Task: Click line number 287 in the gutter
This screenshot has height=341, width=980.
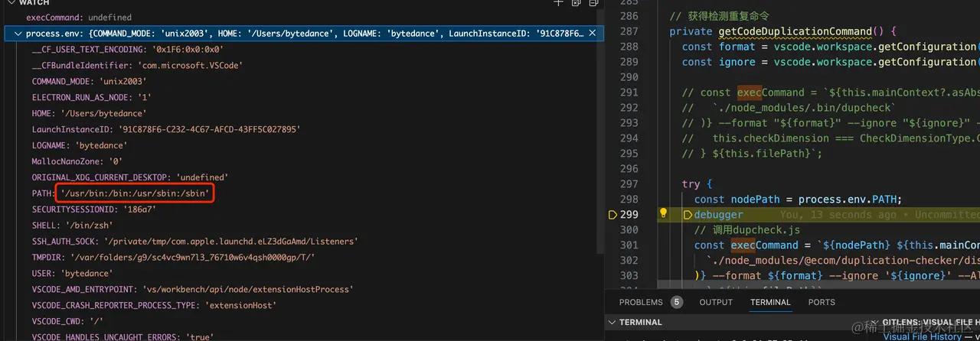Action: coord(629,31)
